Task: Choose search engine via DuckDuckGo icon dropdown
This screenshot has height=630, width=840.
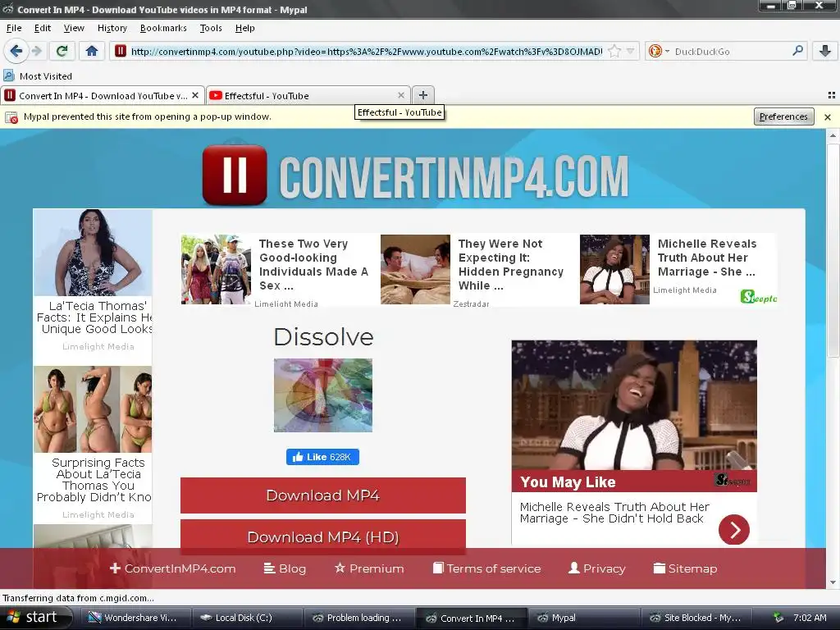Action: pyautogui.click(x=659, y=52)
